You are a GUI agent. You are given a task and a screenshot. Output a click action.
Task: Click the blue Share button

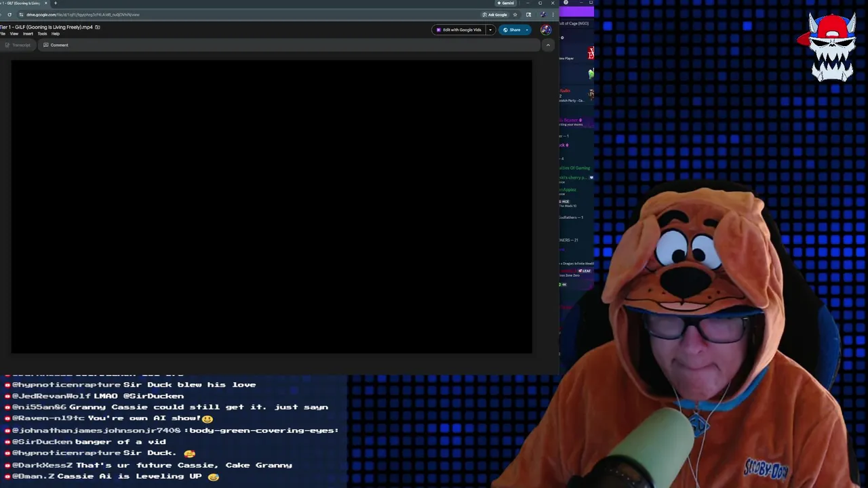(x=513, y=30)
